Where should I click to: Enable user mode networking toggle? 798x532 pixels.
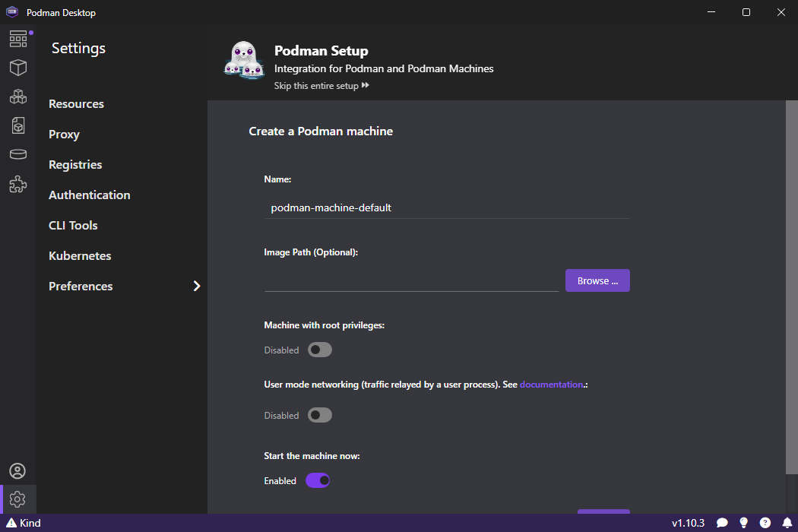pyautogui.click(x=320, y=416)
